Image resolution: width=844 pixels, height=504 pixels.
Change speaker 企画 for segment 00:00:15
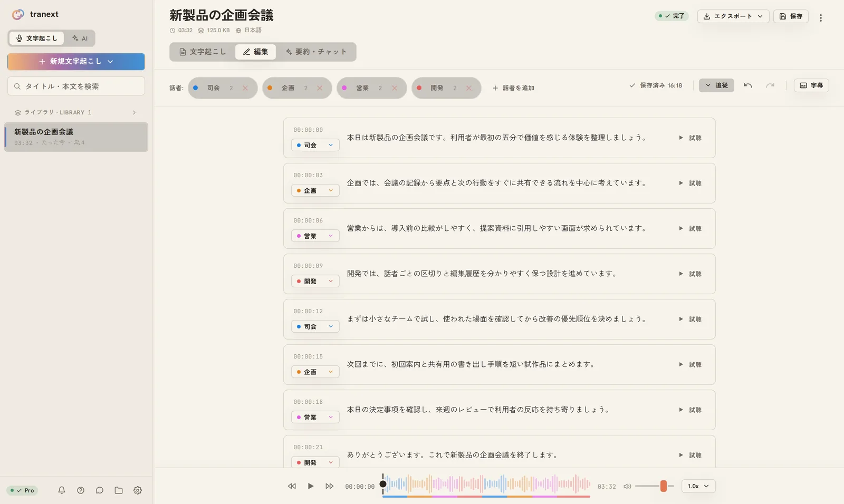pyautogui.click(x=315, y=372)
